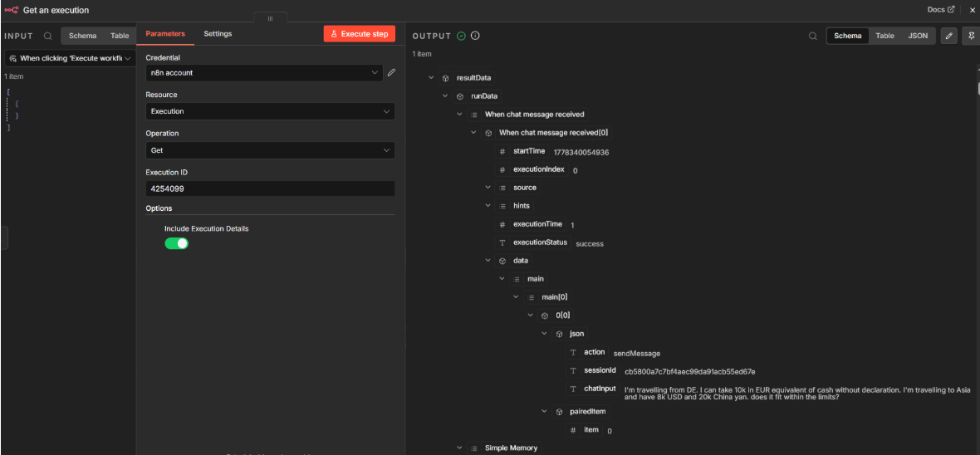This screenshot has width=980, height=455.
Task: Pin the output data
Action: [971, 36]
